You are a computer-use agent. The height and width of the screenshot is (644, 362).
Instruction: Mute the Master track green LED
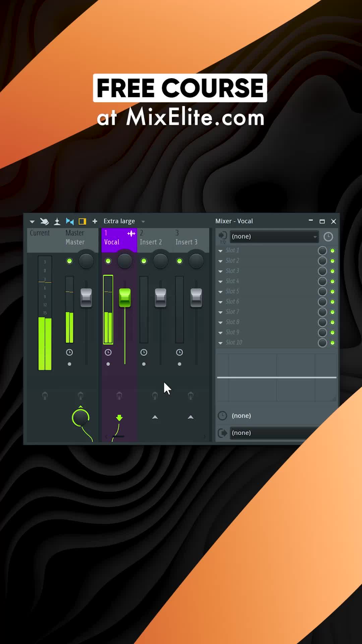[69, 261]
